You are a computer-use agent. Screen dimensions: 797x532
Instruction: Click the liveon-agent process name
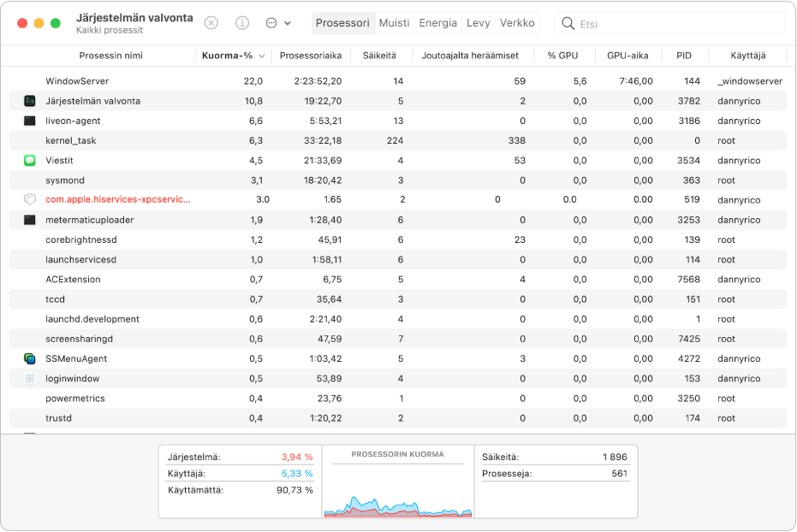tap(74, 121)
